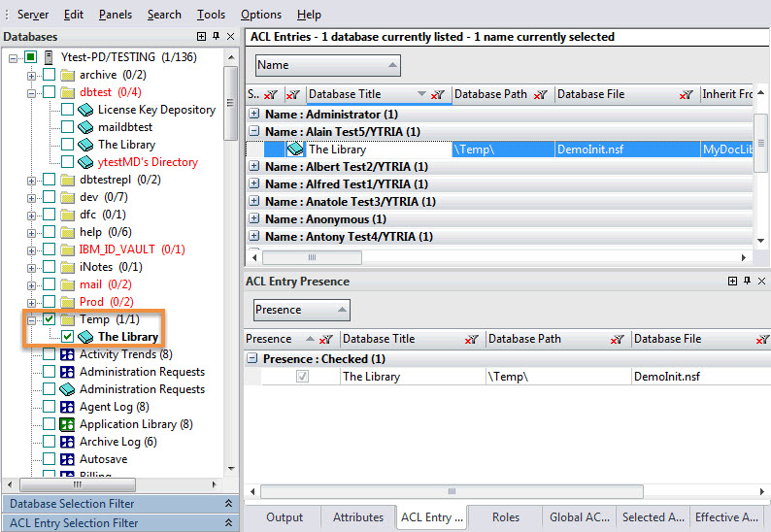This screenshot has width=771, height=532.
Task: Check the License Key Depository checkbox
Action: 67,110
